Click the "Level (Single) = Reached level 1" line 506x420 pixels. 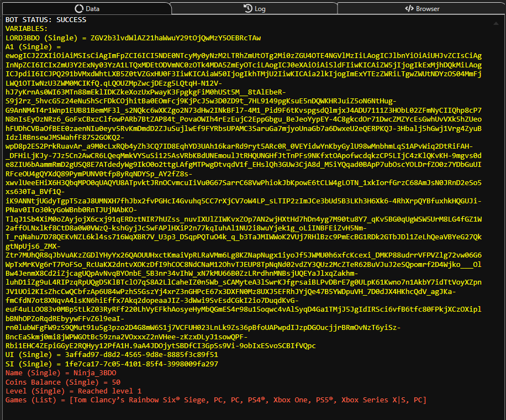[x=73, y=391]
